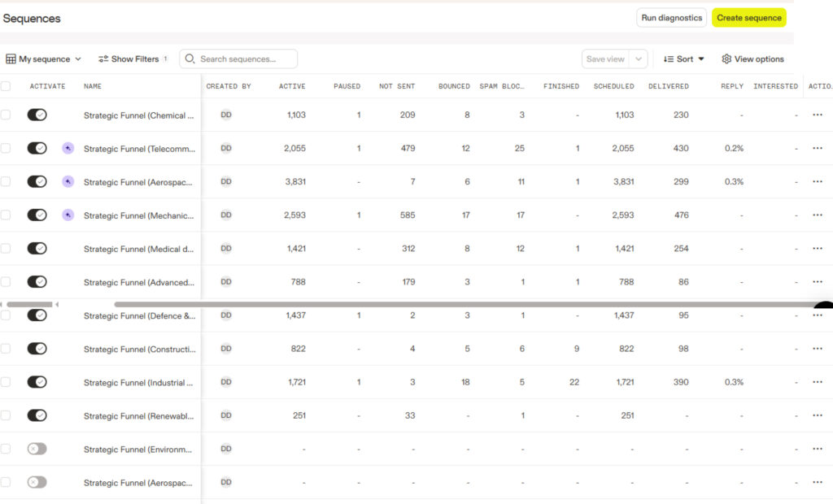Open the Sort dropdown
Screen dimensions: 833x504
pyautogui.click(x=683, y=59)
